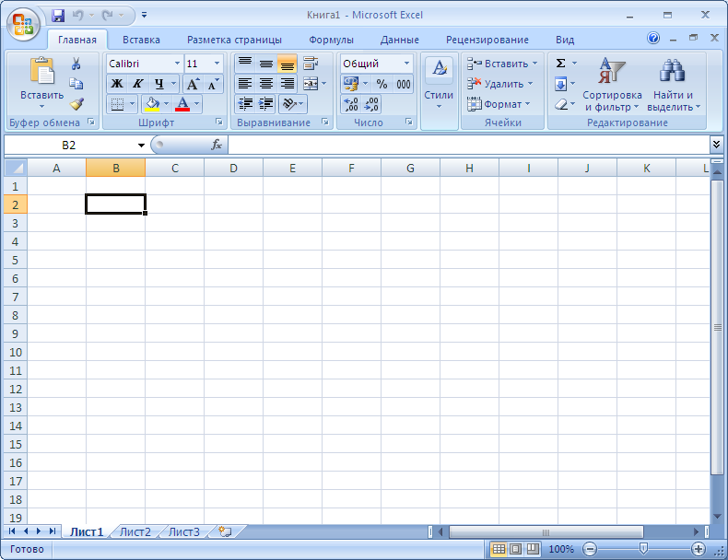
Task: Open the Общий number format dropdown
Action: coord(406,64)
